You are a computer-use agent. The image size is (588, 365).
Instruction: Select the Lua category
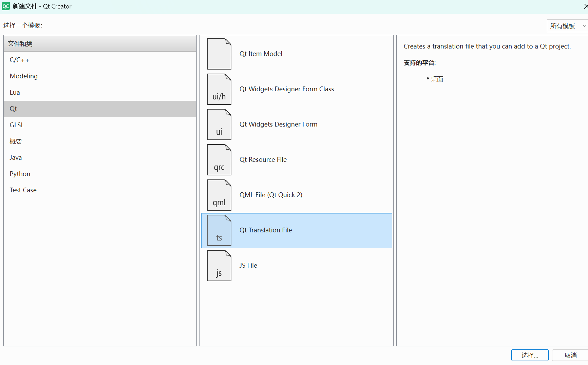(100, 93)
